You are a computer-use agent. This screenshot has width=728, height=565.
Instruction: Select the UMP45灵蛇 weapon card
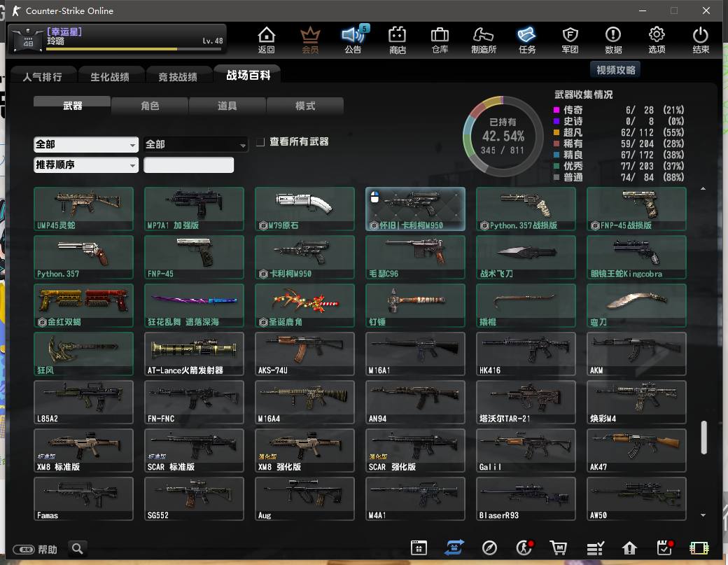coord(83,209)
